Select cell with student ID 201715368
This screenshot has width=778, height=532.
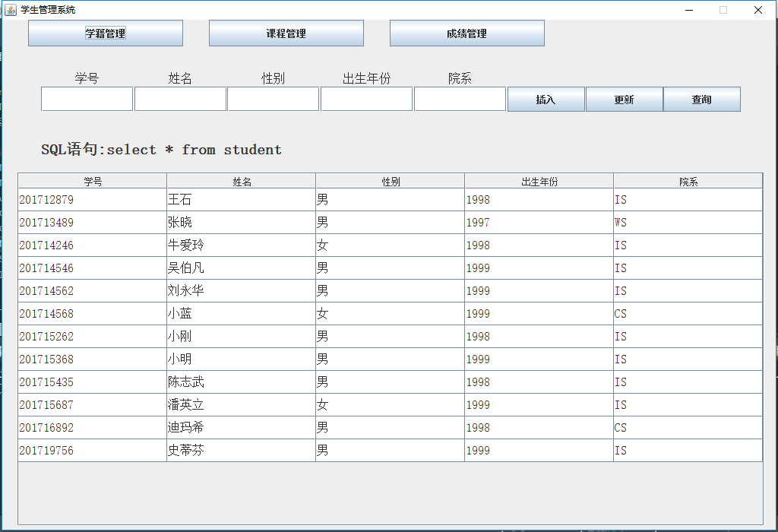pyautogui.click(x=92, y=359)
